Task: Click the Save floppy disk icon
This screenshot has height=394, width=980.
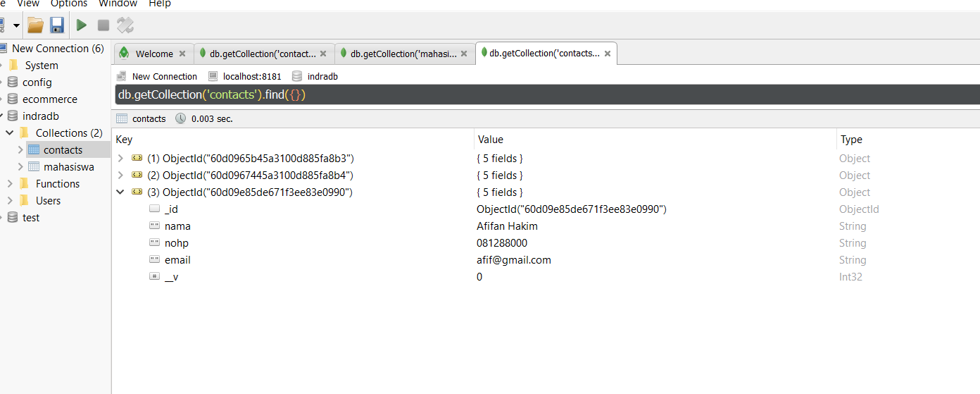Action: (57, 26)
